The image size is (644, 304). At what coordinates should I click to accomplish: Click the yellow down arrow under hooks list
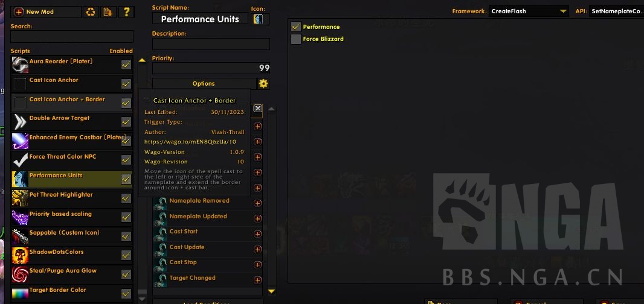tap(271, 291)
